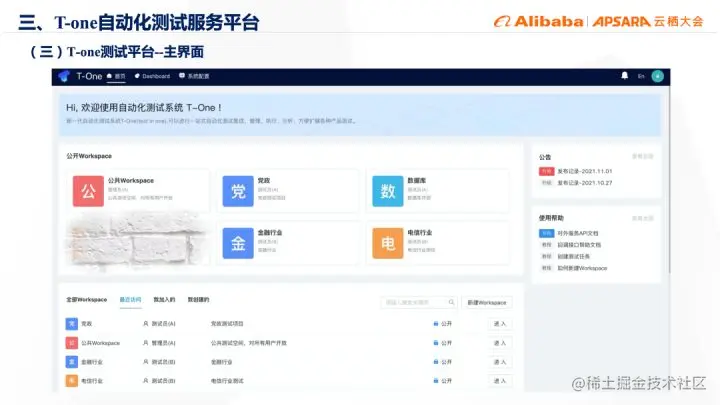The height and width of the screenshot is (405, 720).
Task: Click the user icon in the 公共Workspace row
Action: pos(146,343)
